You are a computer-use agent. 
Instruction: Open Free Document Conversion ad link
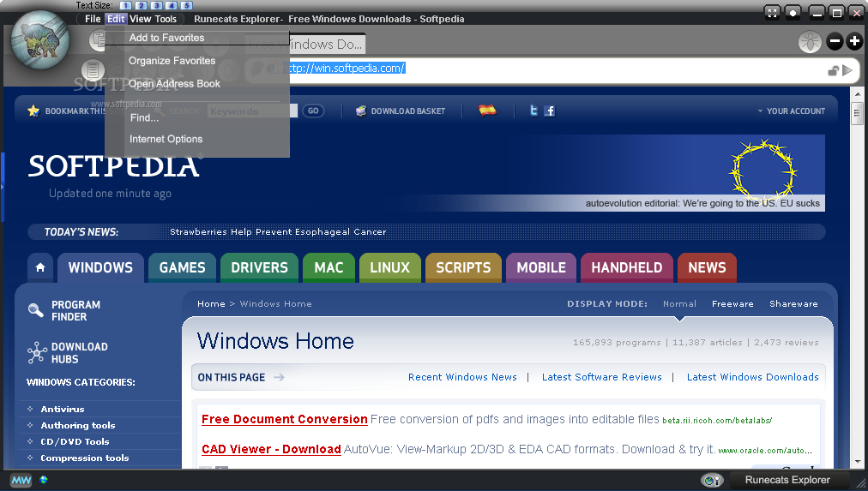pyautogui.click(x=285, y=419)
